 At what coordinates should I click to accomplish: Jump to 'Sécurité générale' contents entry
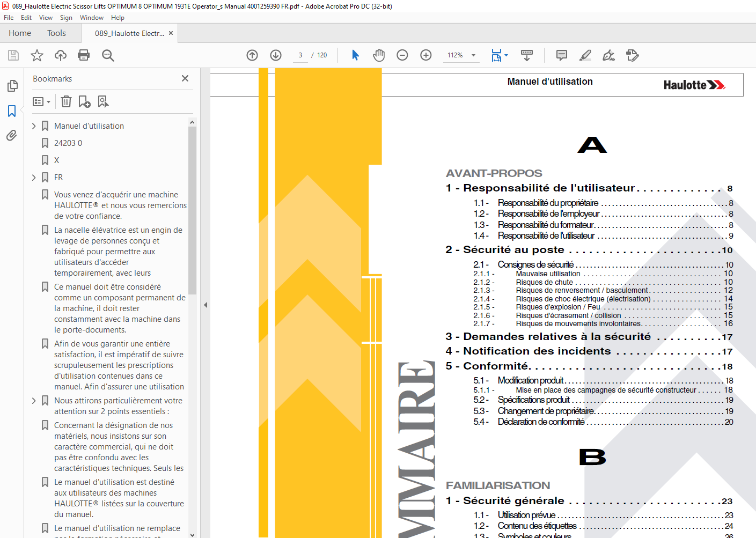(589, 501)
